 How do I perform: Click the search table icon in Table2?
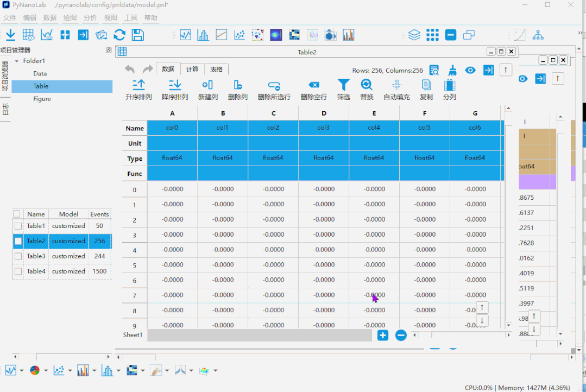[x=434, y=70]
